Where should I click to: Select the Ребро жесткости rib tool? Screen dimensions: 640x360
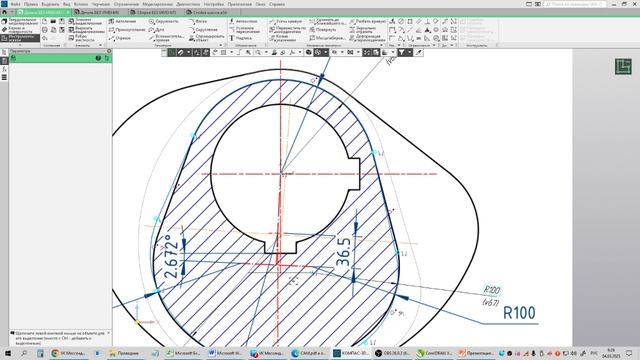pyautogui.click(x=82, y=38)
